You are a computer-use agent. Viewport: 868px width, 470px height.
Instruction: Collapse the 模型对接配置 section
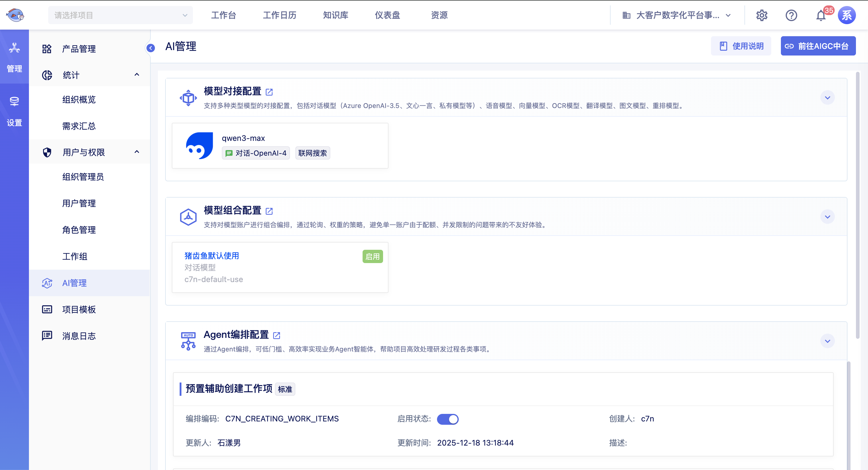827,98
